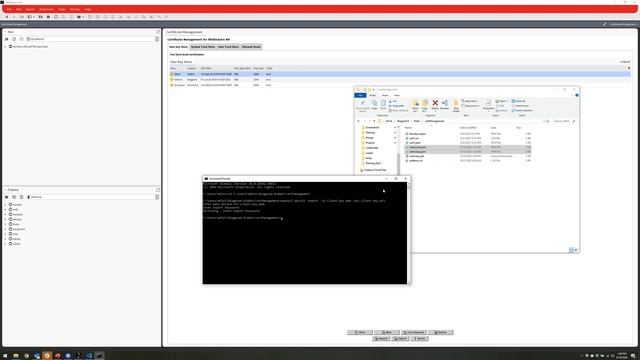Viewport: 640px width, 360px height.
Task: Switch Explorer to large icons view
Action: 576,250
